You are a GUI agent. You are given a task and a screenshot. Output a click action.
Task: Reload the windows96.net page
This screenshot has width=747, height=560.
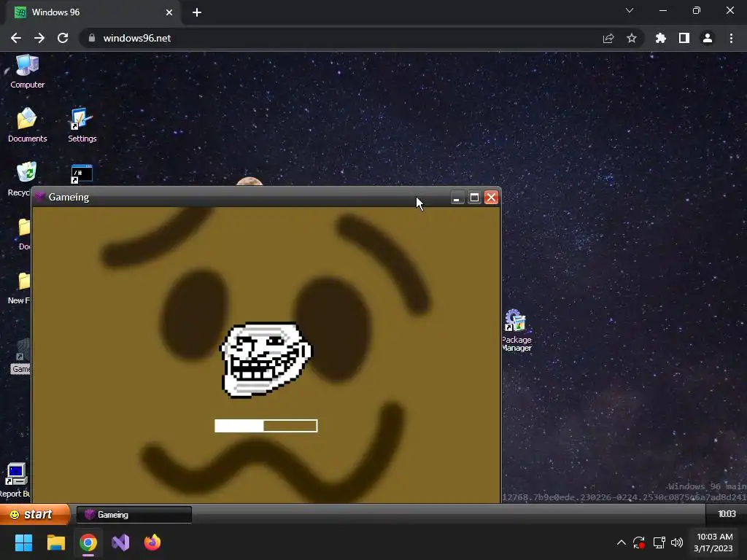coord(63,38)
